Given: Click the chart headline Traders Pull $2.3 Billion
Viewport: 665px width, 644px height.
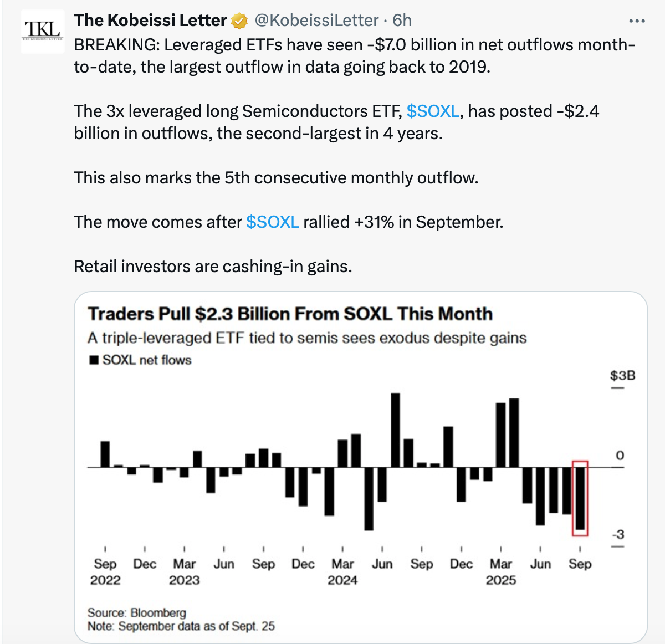Looking at the screenshot, I should (x=290, y=314).
